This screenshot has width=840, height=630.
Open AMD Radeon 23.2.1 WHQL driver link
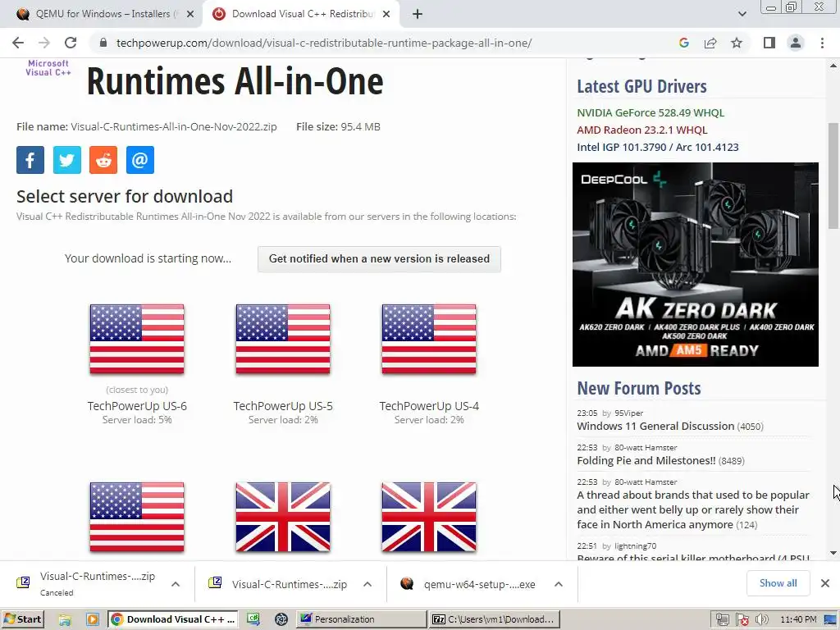[x=641, y=130]
